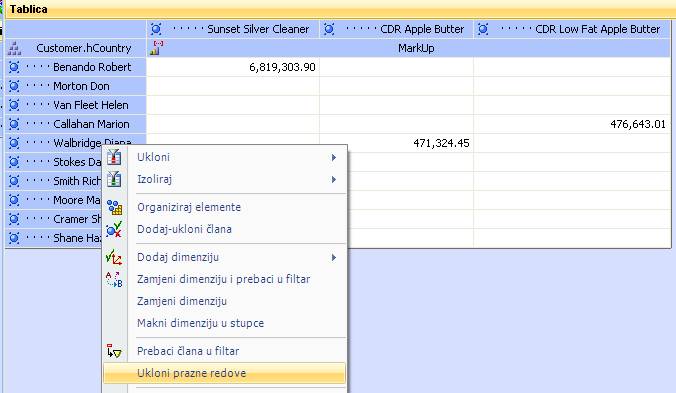
Task: Select Makni dimenziju u stupce entry
Action: (x=200, y=323)
